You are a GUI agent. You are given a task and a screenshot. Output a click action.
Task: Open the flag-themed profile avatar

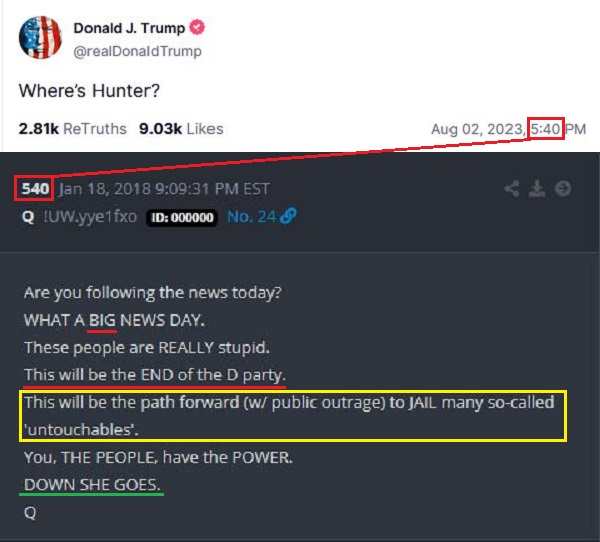40,37
